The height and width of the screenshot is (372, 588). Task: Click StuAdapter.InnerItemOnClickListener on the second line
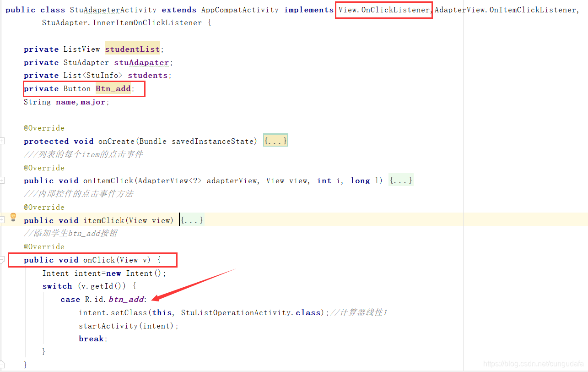pos(122,22)
